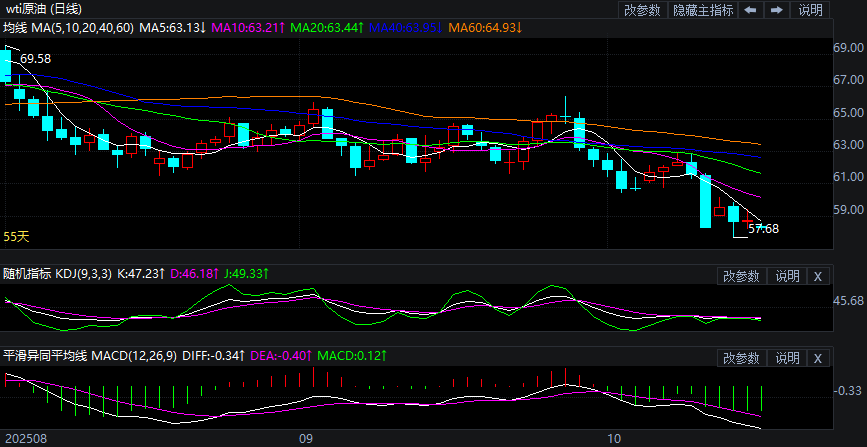
Task: Toggle 隐藏主指标 to hide main indicator
Action: [x=703, y=10]
